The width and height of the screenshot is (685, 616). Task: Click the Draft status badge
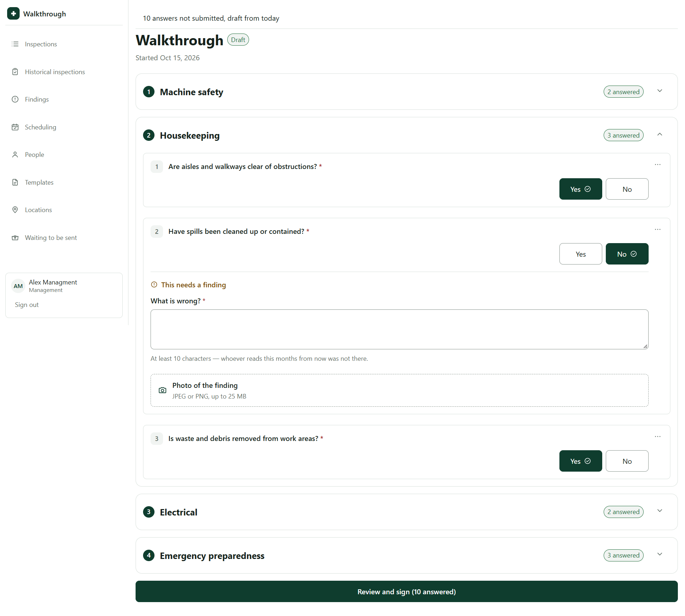(x=238, y=40)
